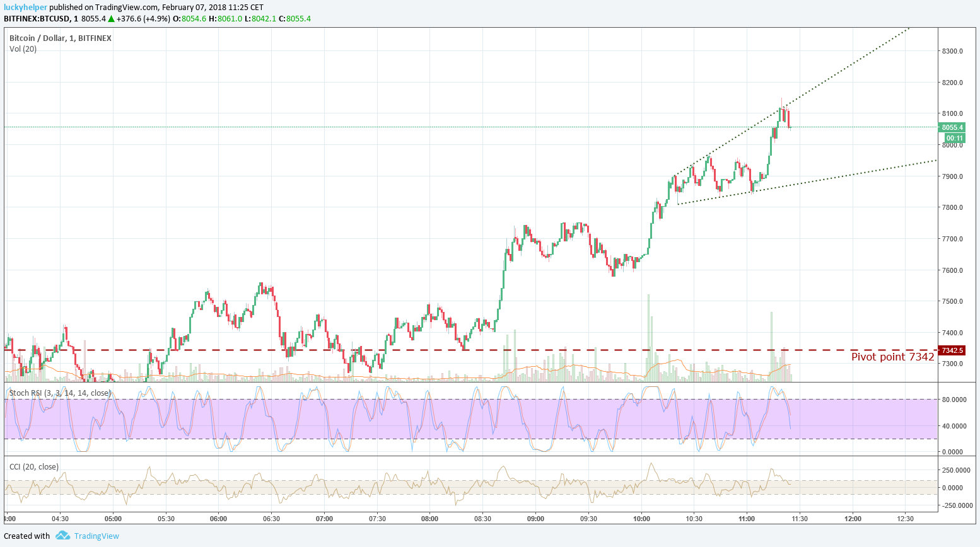Click the 7500.0 price axis label
The image size is (980, 547).
[x=952, y=301]
